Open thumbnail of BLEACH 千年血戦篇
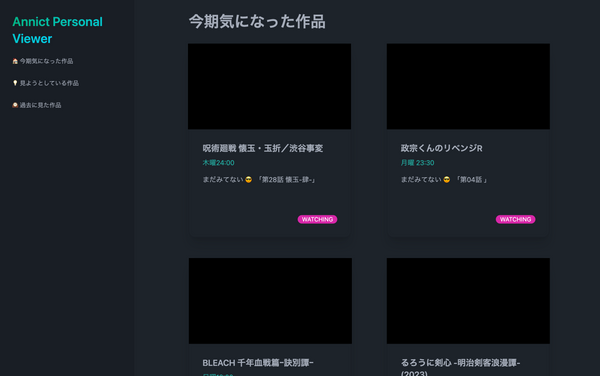The width and height of the screenshot is (600, 376). coord(270,301)
